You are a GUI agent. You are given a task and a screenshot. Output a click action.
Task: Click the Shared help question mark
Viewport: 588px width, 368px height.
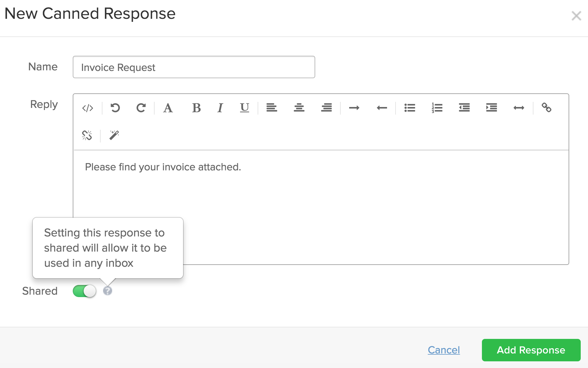click(x=108, y=291)
